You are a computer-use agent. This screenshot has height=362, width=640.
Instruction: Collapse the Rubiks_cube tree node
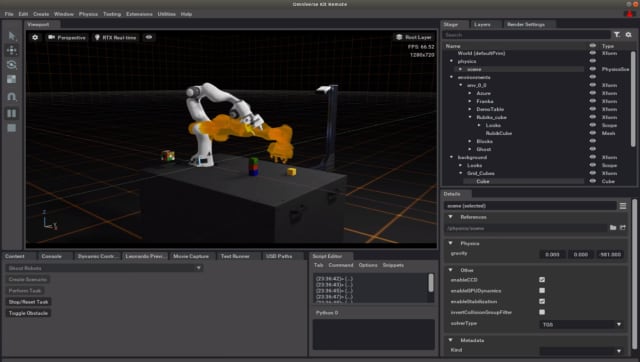tap(470, 117)
